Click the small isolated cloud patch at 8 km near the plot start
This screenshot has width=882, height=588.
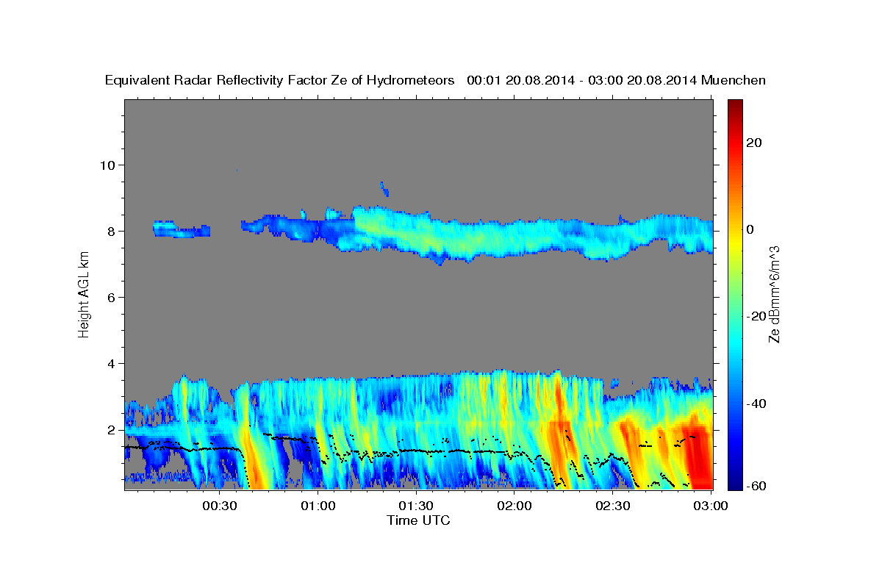[182, 229]
